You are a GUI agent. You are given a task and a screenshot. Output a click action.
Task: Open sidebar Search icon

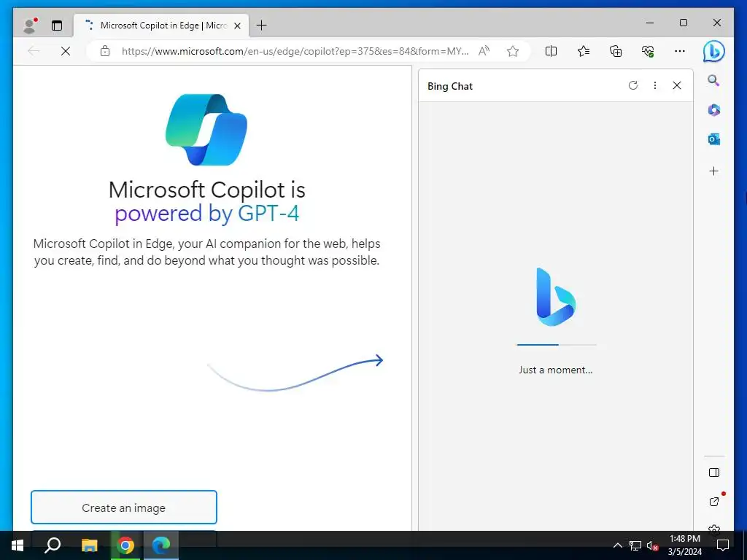pos(713,80)
